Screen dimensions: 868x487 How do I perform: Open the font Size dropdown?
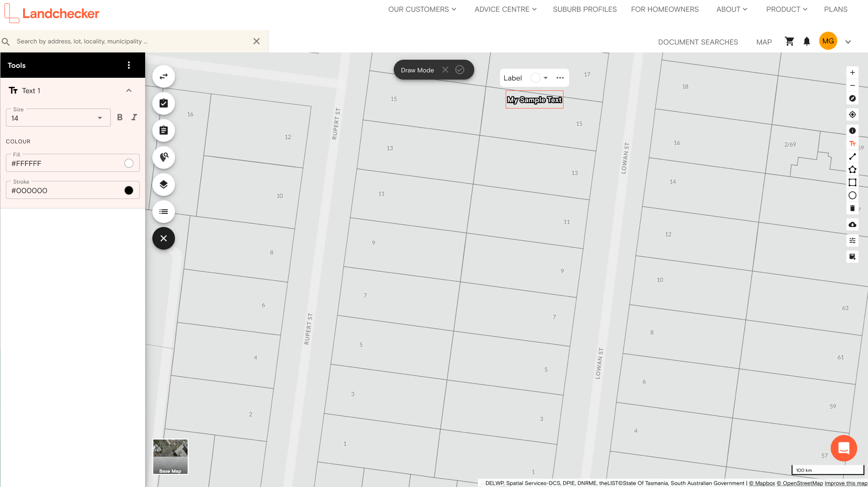click(58, 118)
